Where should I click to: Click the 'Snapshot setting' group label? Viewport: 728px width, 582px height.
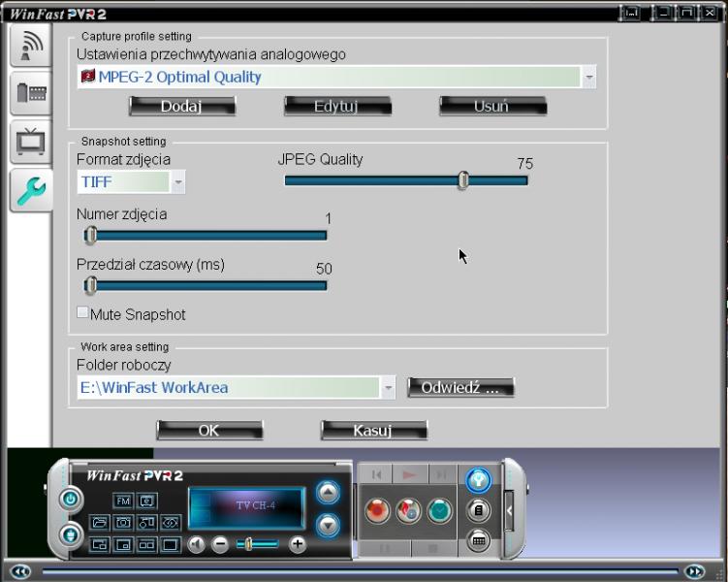click(123, 142)
